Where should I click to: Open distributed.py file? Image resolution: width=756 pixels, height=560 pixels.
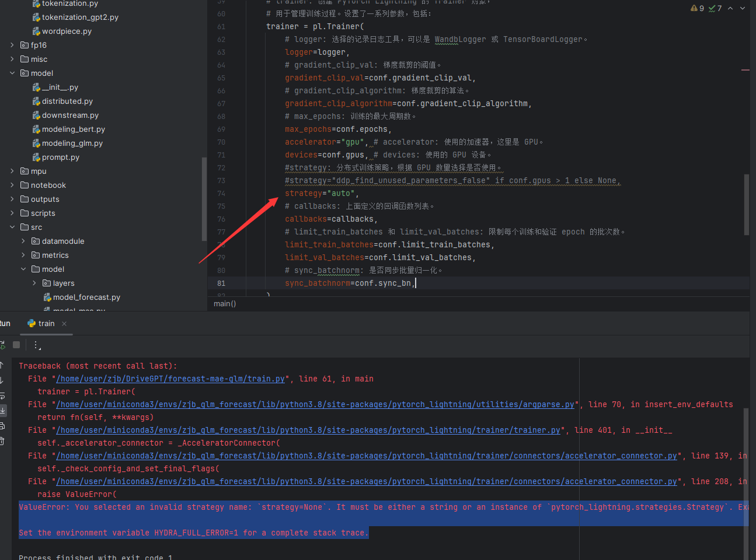click(67, 101)
